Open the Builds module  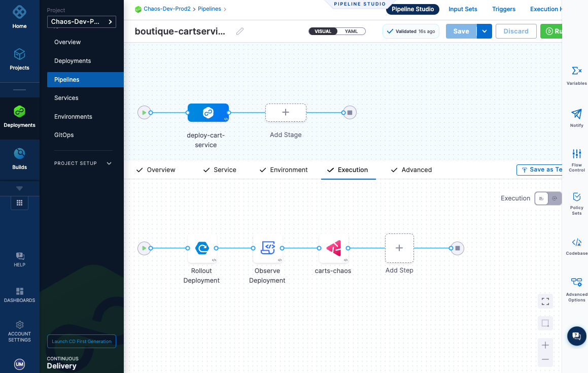[19, 158]
